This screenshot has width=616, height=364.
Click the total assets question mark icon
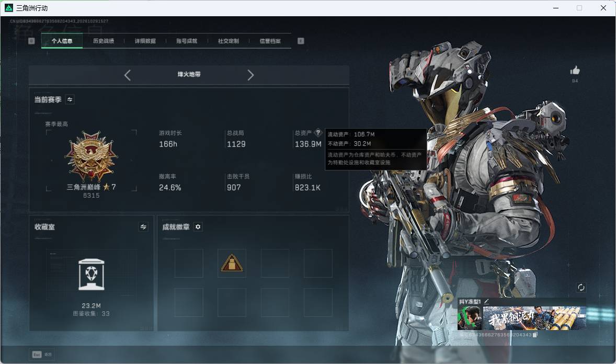click(x=318, y=133)
